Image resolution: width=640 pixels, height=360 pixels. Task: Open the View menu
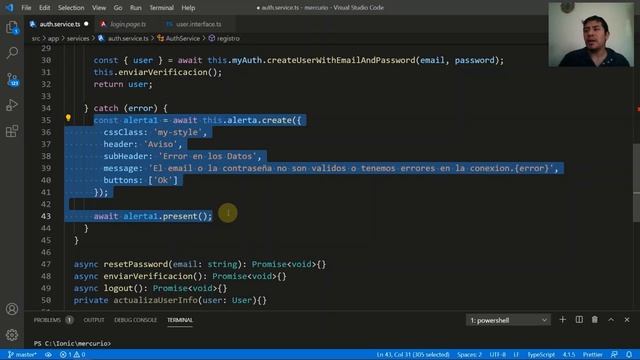pyautogui.click(x=99, y=8)
